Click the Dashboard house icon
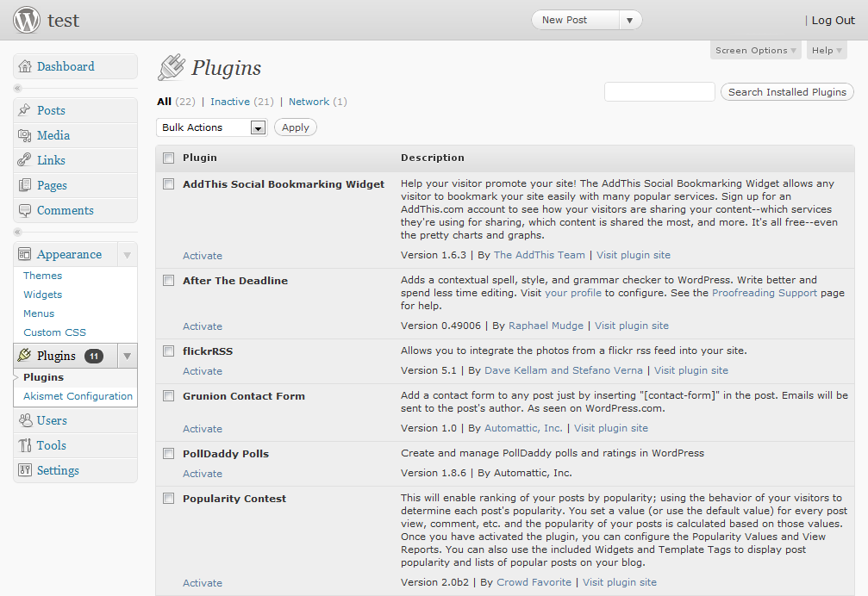 24,66
